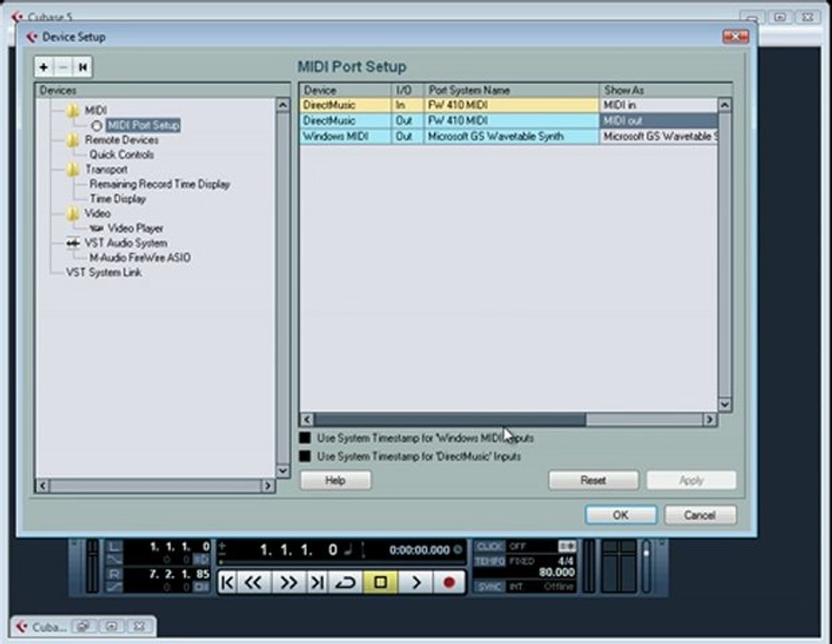
Task: Click the Port System Name column header
Action: click(x=511, y=90)
